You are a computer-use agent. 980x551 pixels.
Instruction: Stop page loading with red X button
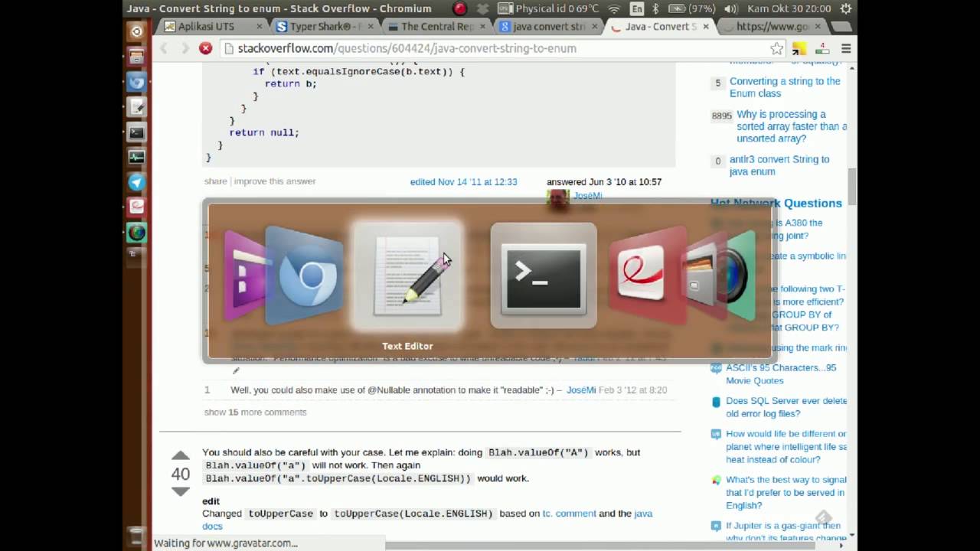(x=205, y=48)
